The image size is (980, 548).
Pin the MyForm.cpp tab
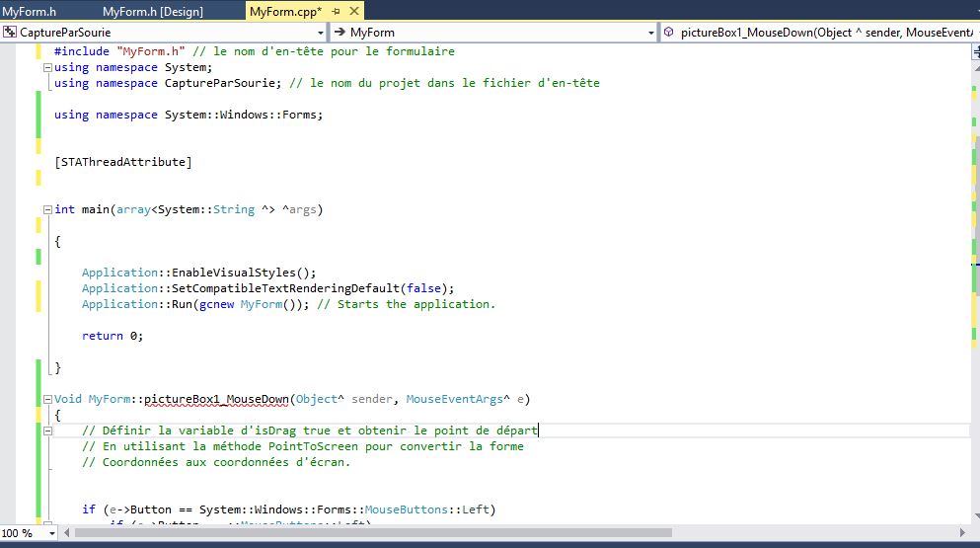point(337,11)
